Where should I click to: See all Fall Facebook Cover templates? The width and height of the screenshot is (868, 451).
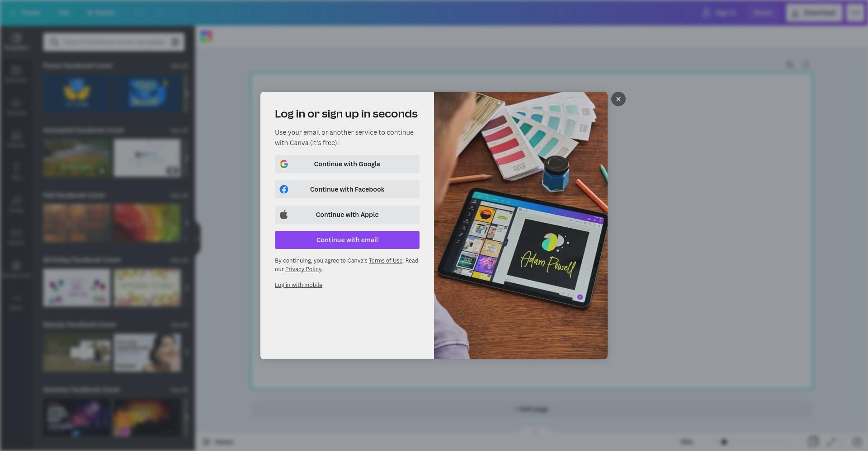[179, 196]
